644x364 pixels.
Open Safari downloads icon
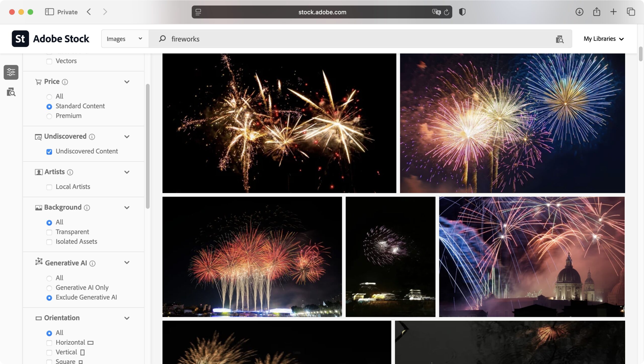pyautogui.click(x=579, y=12)
